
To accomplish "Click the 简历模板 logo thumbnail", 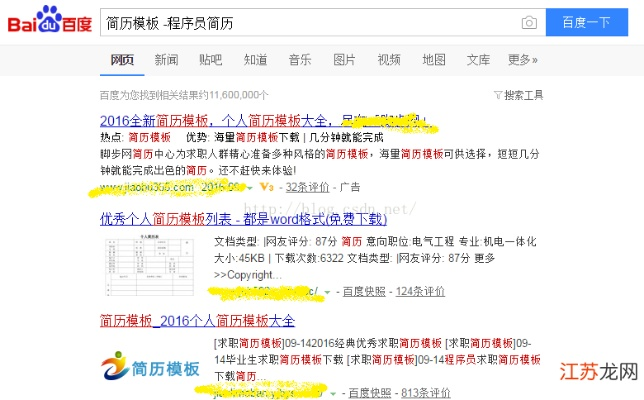I will coord(150,366).
